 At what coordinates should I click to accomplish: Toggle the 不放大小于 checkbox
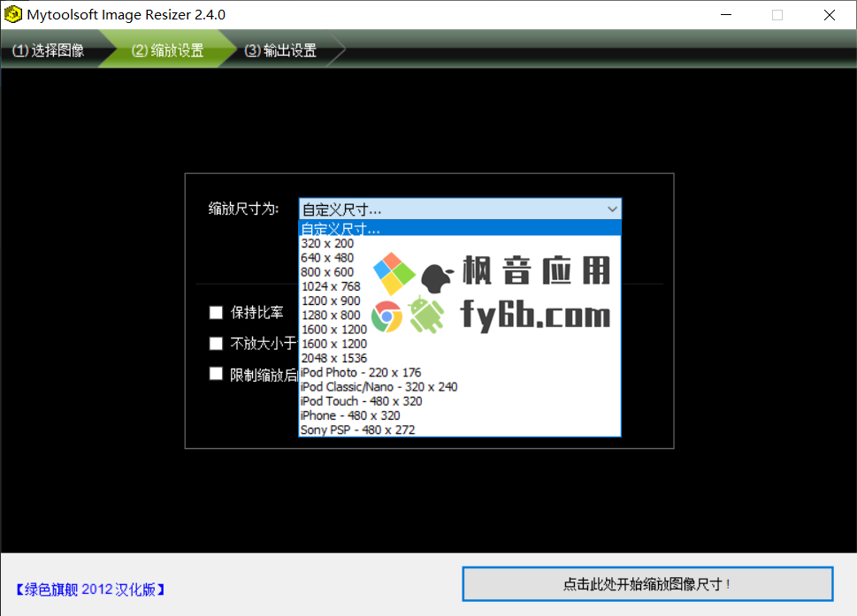(x=217, y=344)
